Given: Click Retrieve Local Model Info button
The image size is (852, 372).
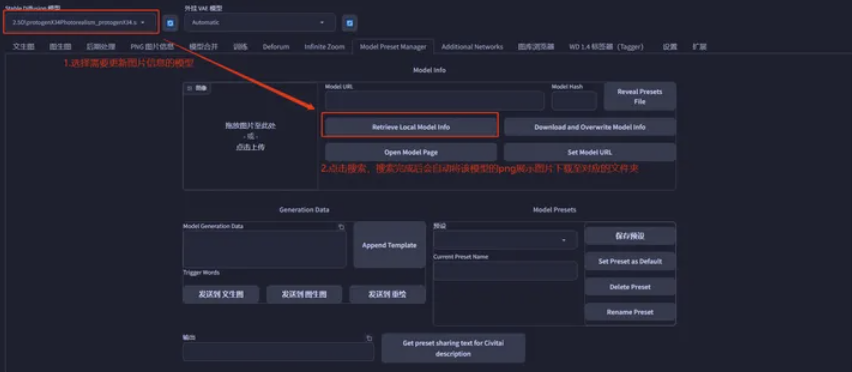Looking at the screenshot, I should click(x=411, y=127).
